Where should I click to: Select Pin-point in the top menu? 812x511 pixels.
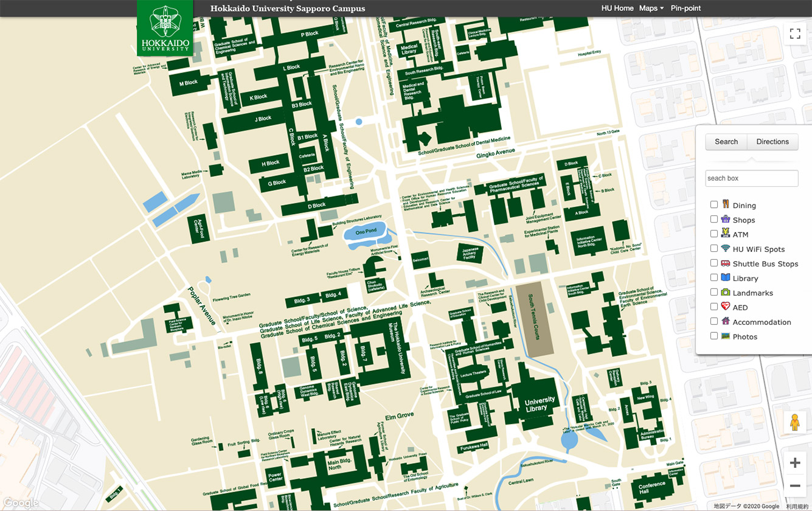[686, 8]
